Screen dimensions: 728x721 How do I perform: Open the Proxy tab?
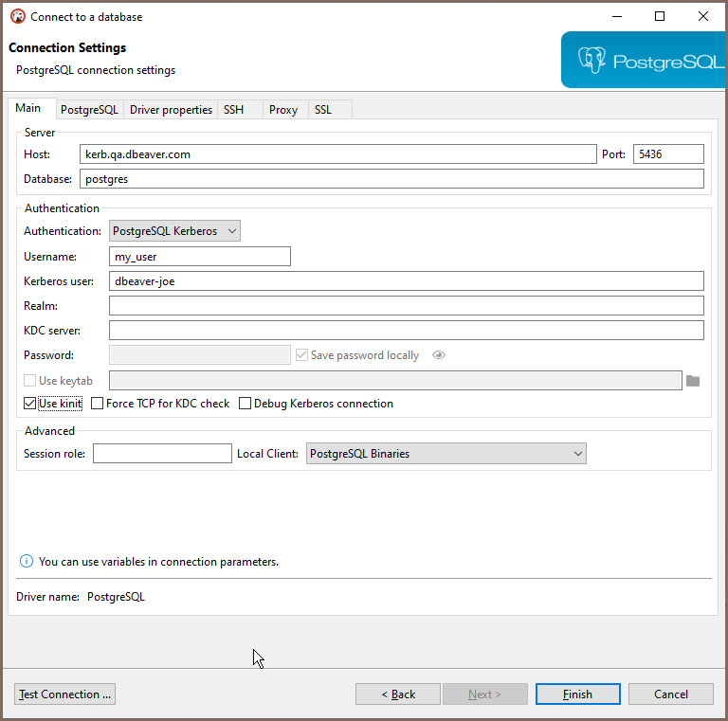[283, 110]
